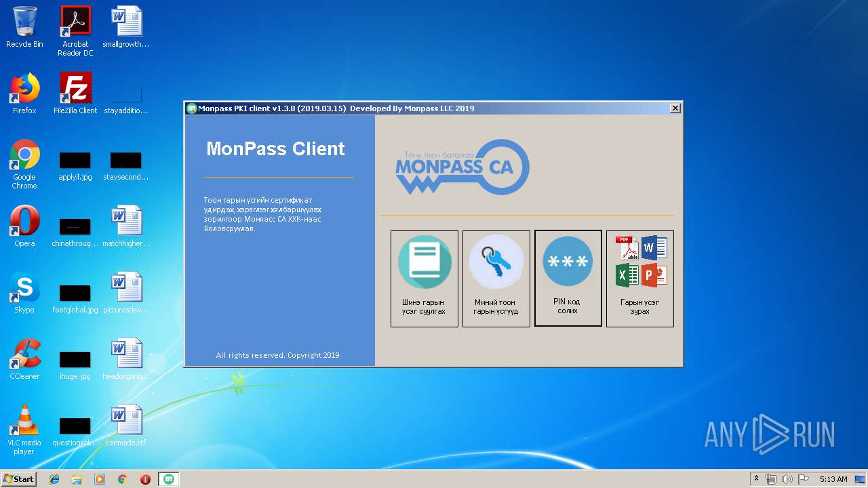Switch to Monpass client taskbar button

click(169, 479)
